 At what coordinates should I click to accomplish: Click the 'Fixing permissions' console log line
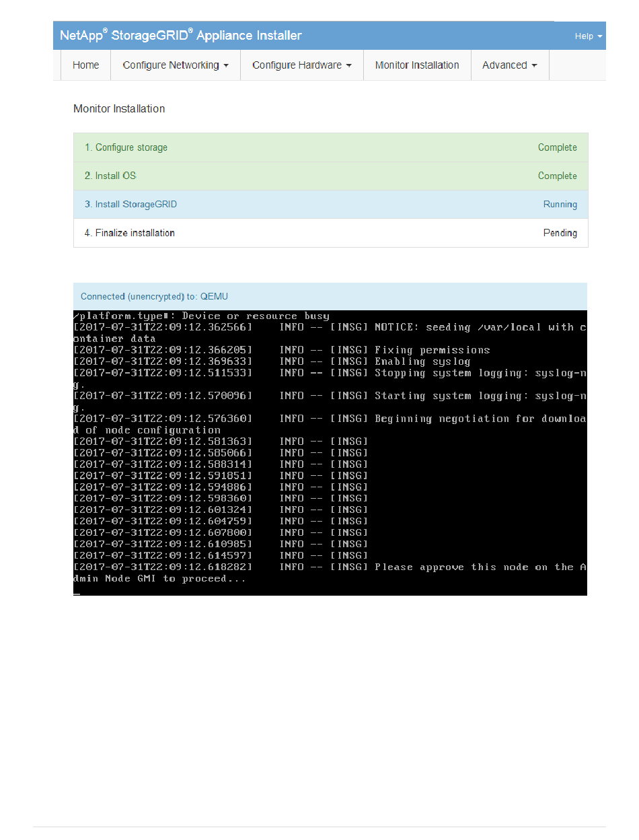coord(282,350)
